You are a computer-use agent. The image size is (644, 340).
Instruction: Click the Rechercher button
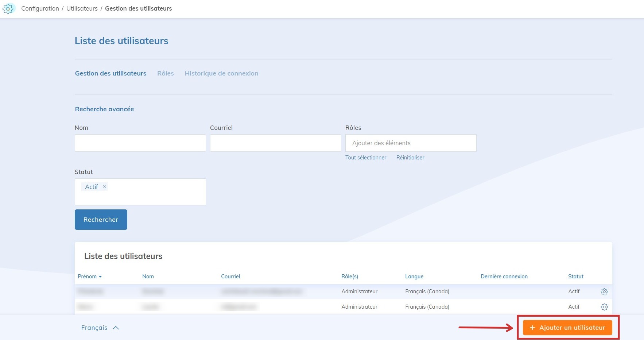coord(101,220)
